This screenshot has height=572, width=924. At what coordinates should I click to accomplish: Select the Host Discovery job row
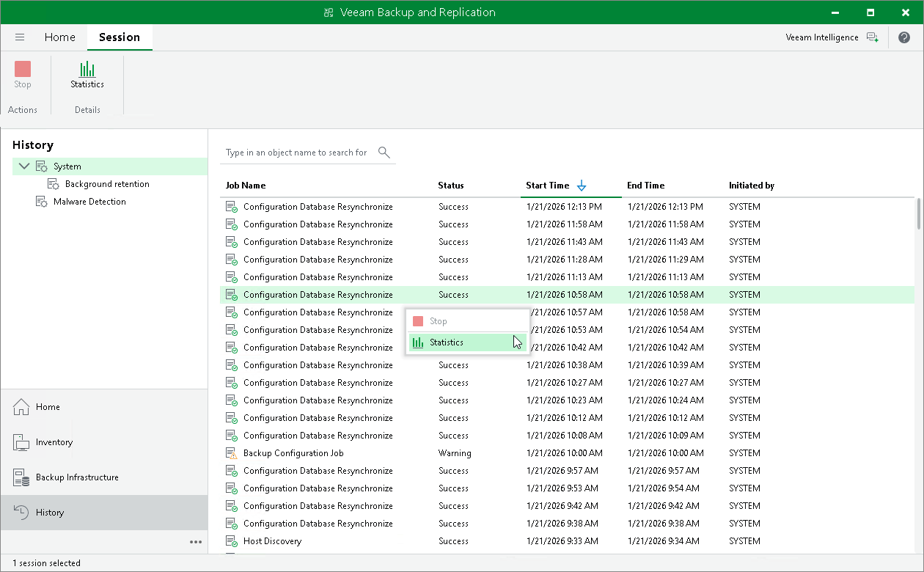[x=567, y=541]
